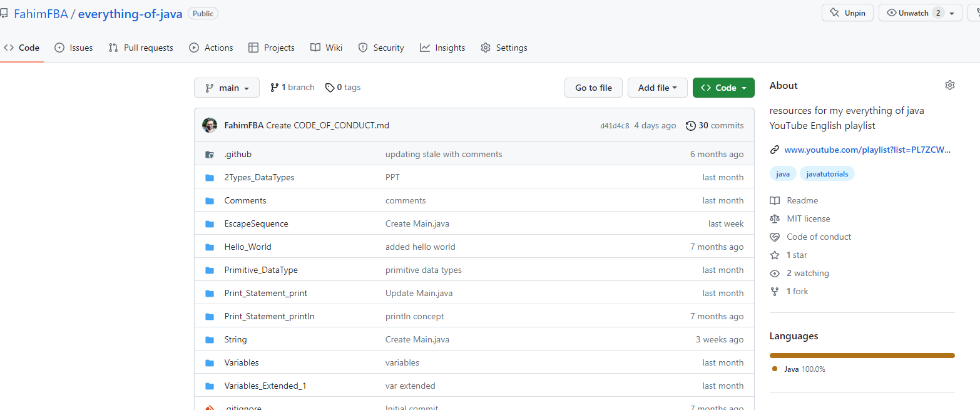Open commit message 'primitive data types'
The image size is (980, 410).
[x=424, y=270]
